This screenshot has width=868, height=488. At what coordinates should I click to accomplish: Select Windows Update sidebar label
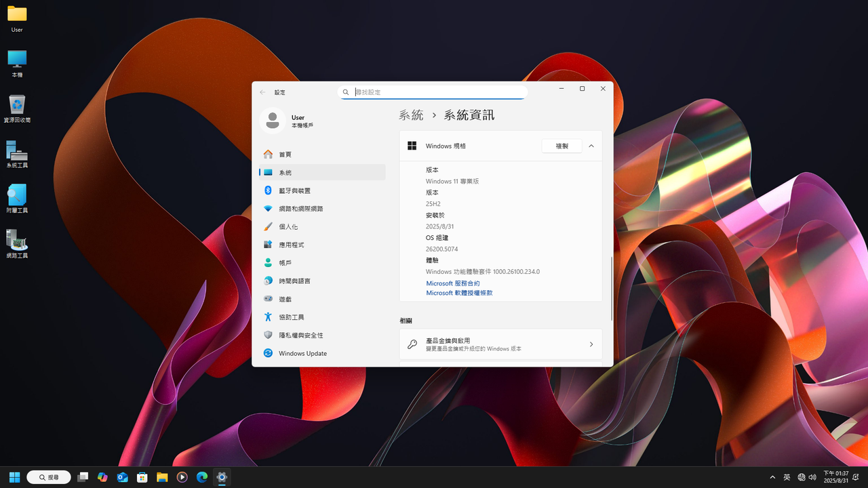[x=303, y=354]
